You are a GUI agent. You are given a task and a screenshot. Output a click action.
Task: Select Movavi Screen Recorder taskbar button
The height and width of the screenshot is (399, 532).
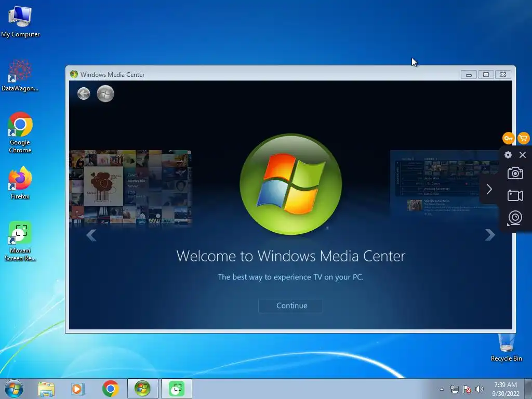pyautogui.click(x=177, y=389)
